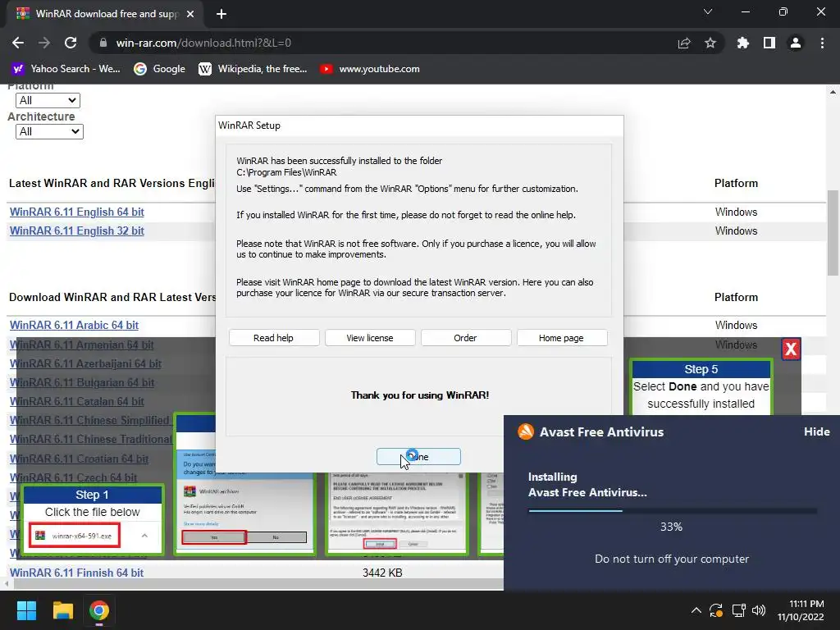Click the padlock site info icon
Screen dimensions: 840x630
103,43
